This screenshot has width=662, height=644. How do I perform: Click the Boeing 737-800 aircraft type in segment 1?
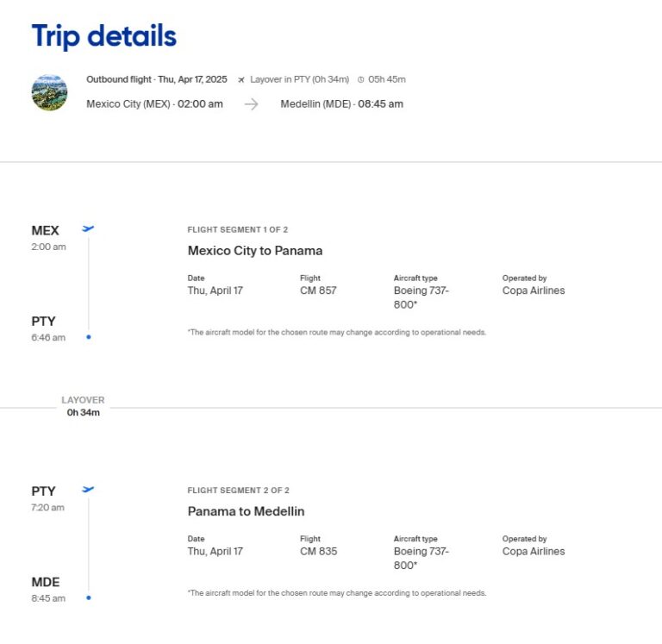tap(421, 297)
